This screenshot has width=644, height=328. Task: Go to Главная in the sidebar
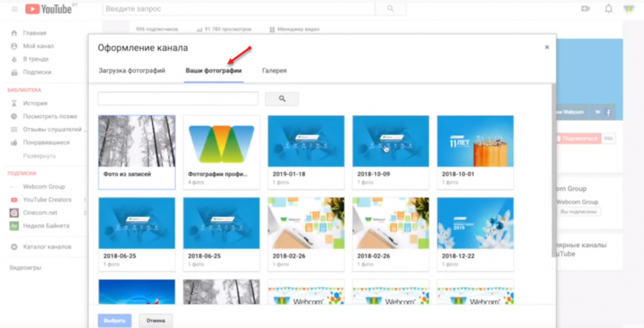pyautogui.click(x=35, y=33)
